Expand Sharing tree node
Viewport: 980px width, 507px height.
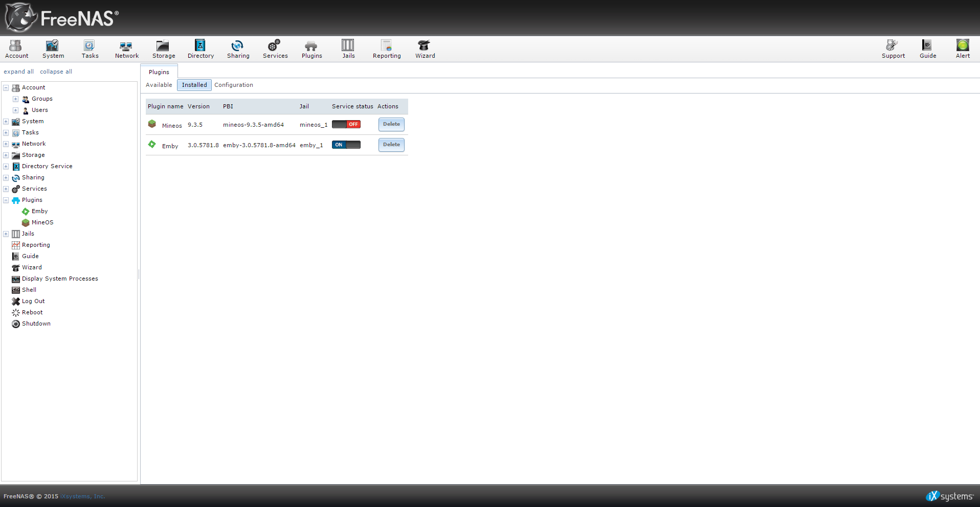6,178
